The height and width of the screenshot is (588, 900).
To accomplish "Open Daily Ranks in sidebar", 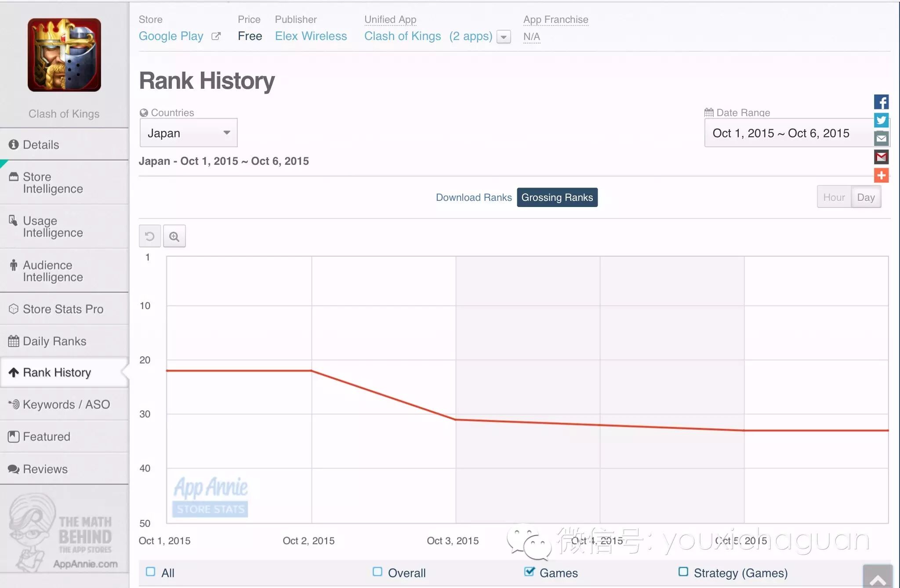I will [54, 341].
